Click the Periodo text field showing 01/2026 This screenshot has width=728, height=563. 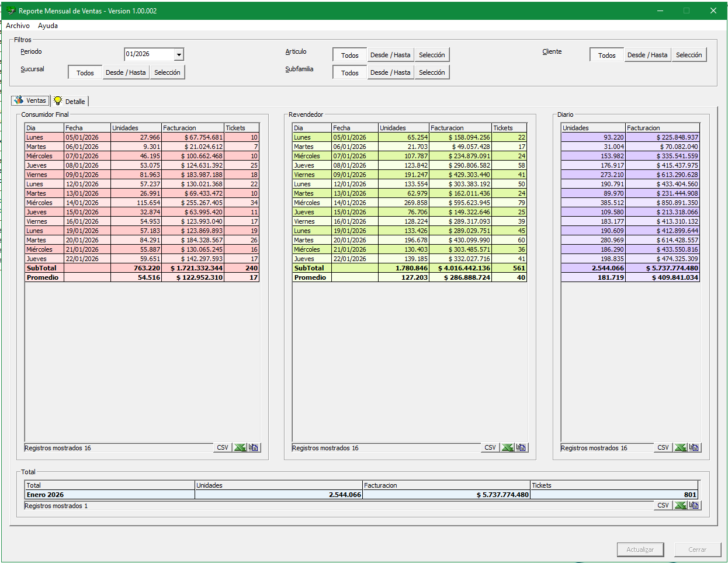[x=150, y=54]
